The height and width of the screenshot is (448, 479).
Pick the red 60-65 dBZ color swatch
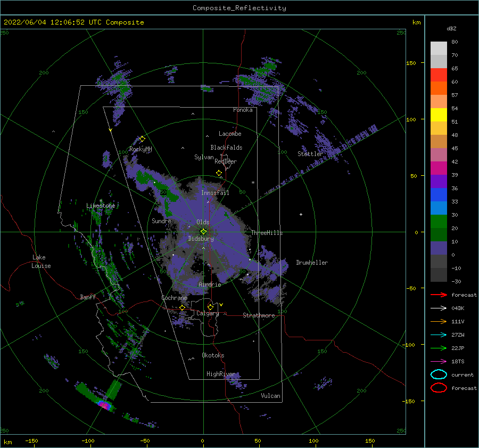click(439, 75)
